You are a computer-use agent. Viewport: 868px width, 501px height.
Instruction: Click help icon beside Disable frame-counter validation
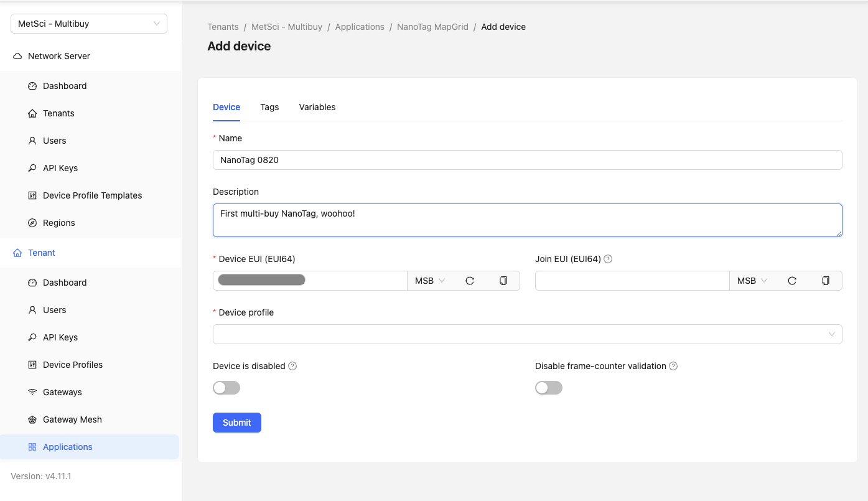tap(673, 366)
